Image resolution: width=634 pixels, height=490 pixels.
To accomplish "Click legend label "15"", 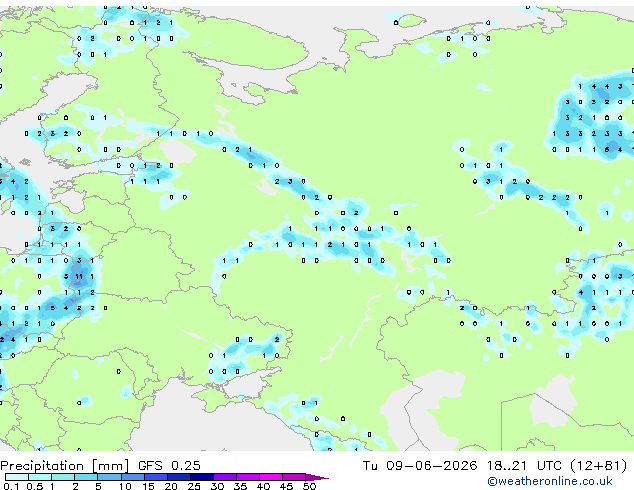I will [148, 486].
